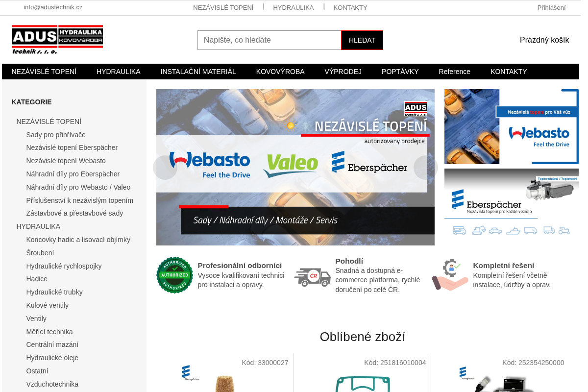The image size is (588, 392).
Task: Select HYDRAULIKA in black main menu
Action: (x=119, y=72)
